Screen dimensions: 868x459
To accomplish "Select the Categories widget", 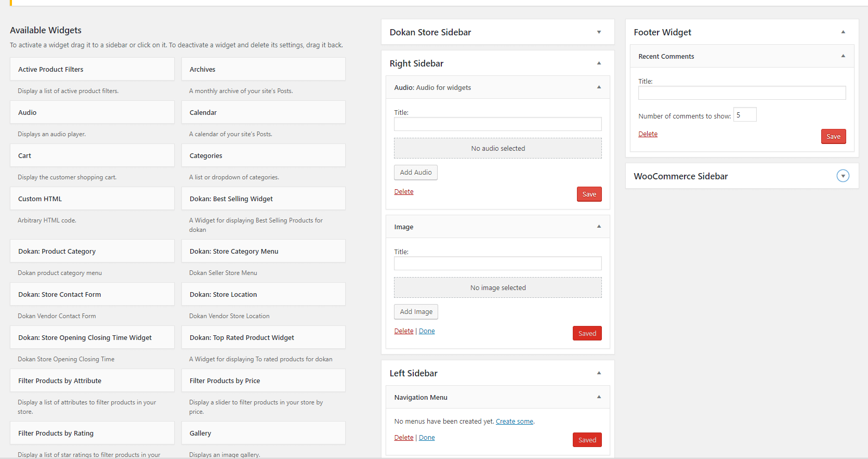I will pyautogui.click(x=264, y=155).
